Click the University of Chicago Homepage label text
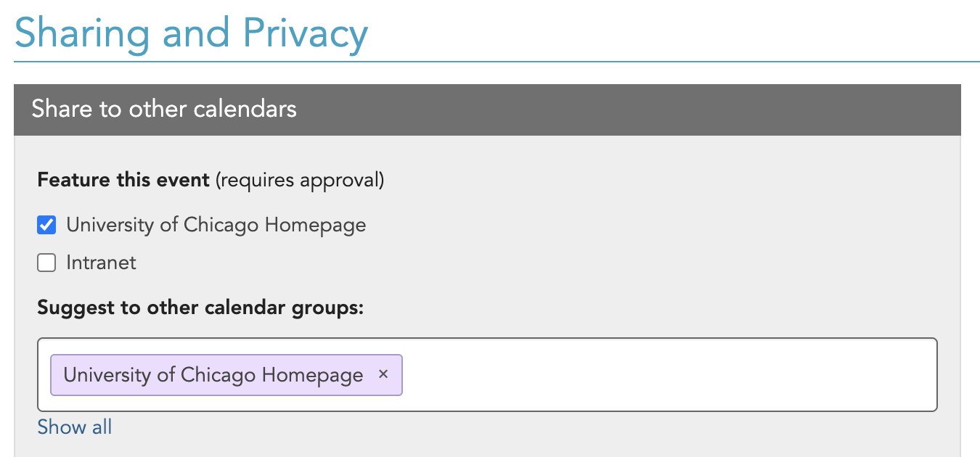Viewport: 980px width, 457px height. (x=216, y=225)
